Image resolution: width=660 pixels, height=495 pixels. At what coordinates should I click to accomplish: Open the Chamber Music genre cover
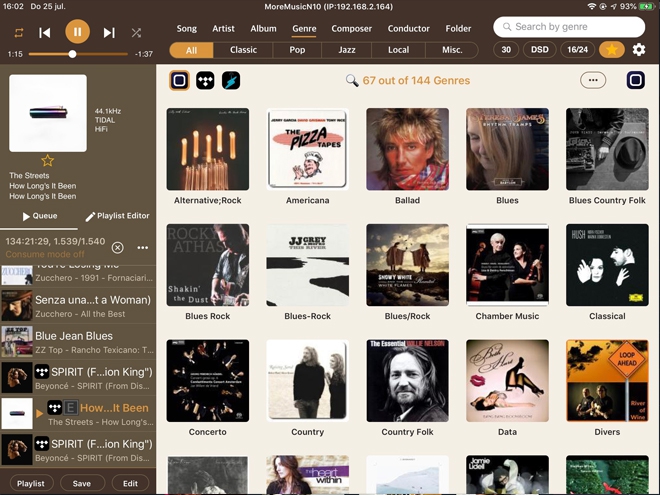[507, 265]
